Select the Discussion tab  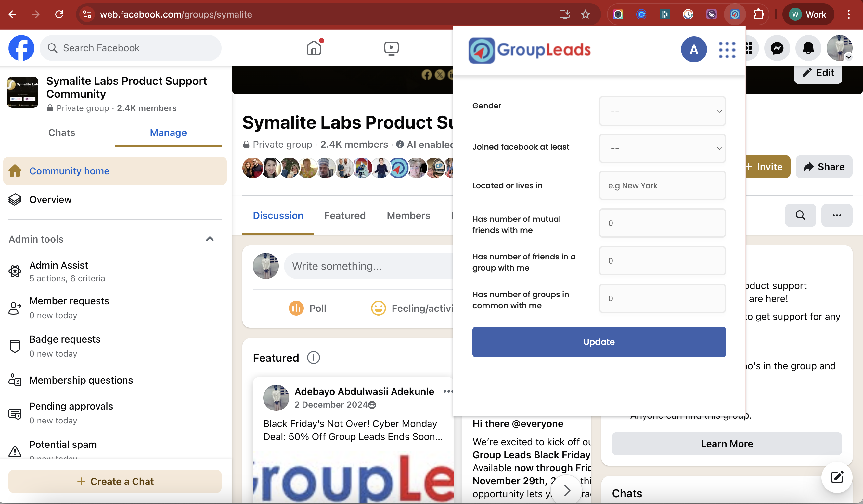pyautogui.click(x=278, y=216)
